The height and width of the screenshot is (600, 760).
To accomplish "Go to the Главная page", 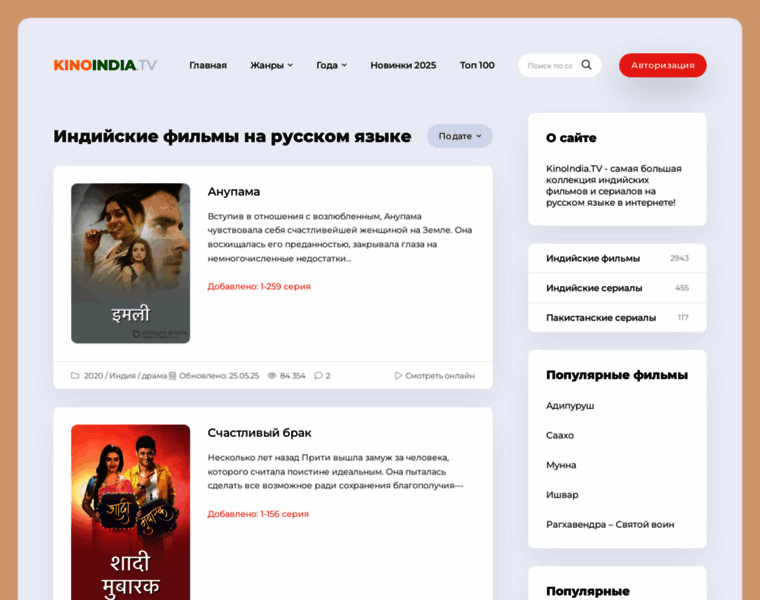I will coord(208,65).
